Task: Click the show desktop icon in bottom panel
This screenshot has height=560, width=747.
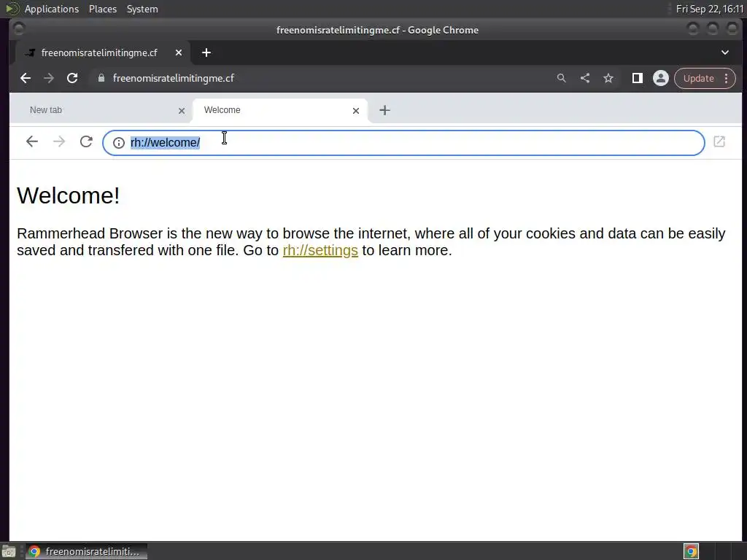Action: click(x=9, y=552)
